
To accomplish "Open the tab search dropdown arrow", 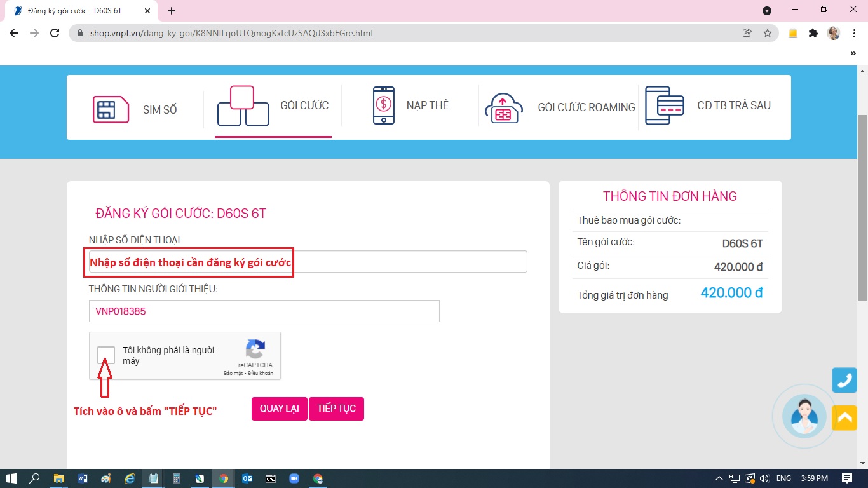I will [x=767, y=10].
